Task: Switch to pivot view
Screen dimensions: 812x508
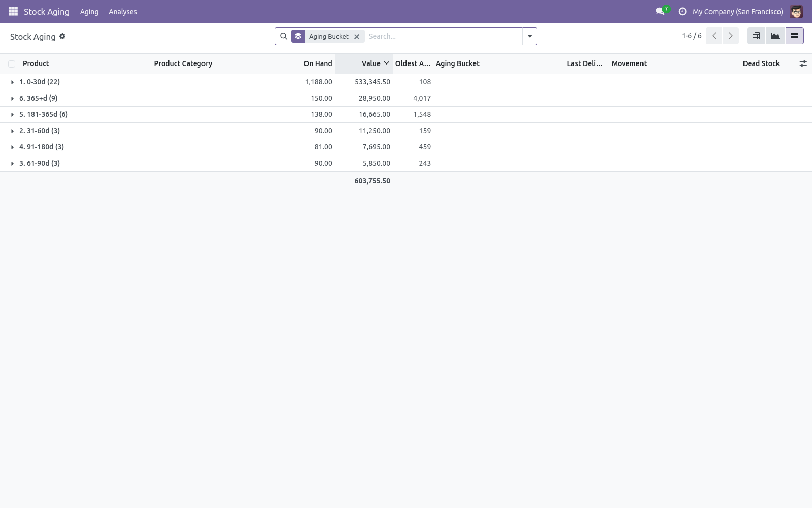Action: [x=756, y=36]
